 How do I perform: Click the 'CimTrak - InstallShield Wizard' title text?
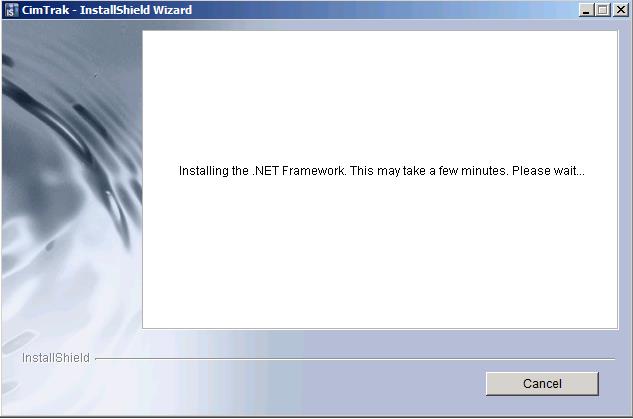107,10
